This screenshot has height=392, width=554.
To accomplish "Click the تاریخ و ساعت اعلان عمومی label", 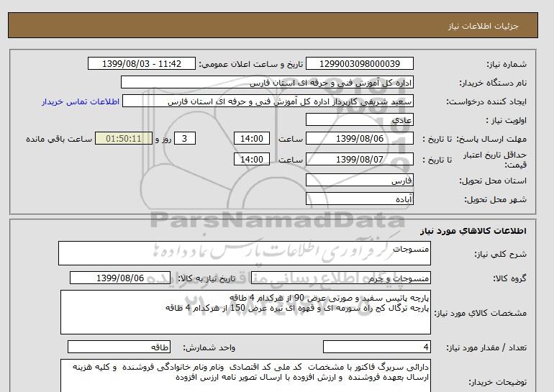I will 251,64.
